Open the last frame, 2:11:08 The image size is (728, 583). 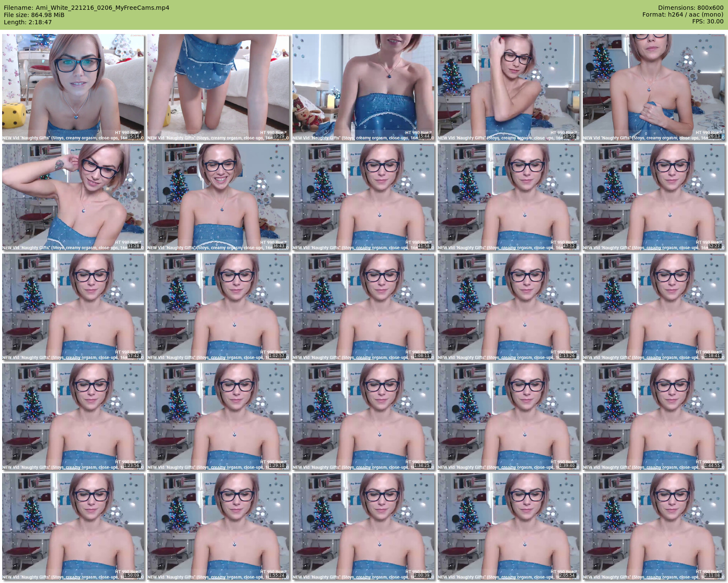pos(654,527)
